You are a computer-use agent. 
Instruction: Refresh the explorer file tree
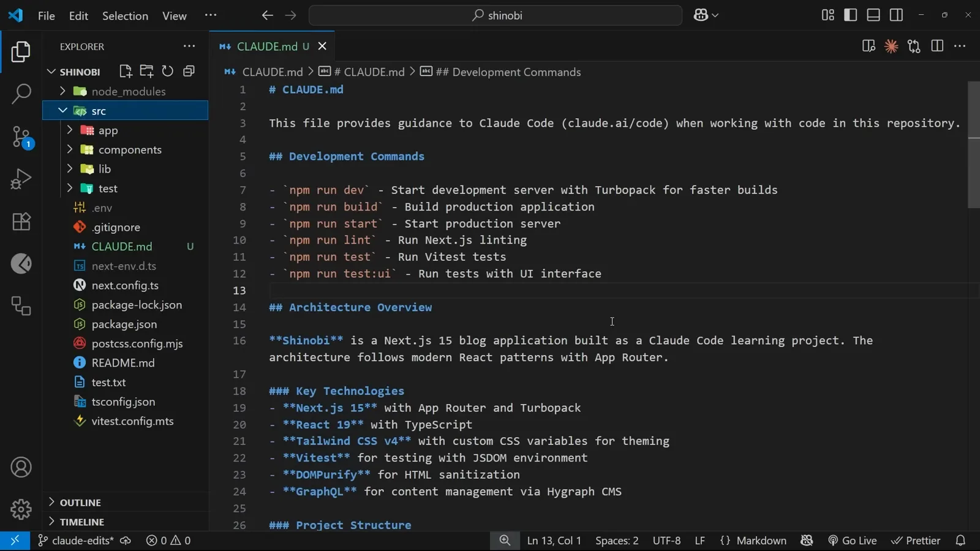167,72
